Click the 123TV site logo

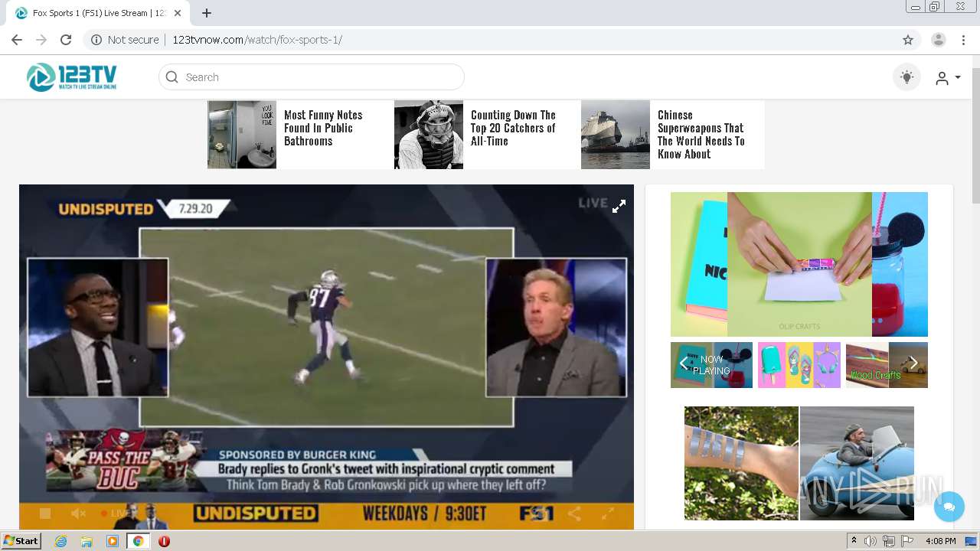(x=72, y=77)
